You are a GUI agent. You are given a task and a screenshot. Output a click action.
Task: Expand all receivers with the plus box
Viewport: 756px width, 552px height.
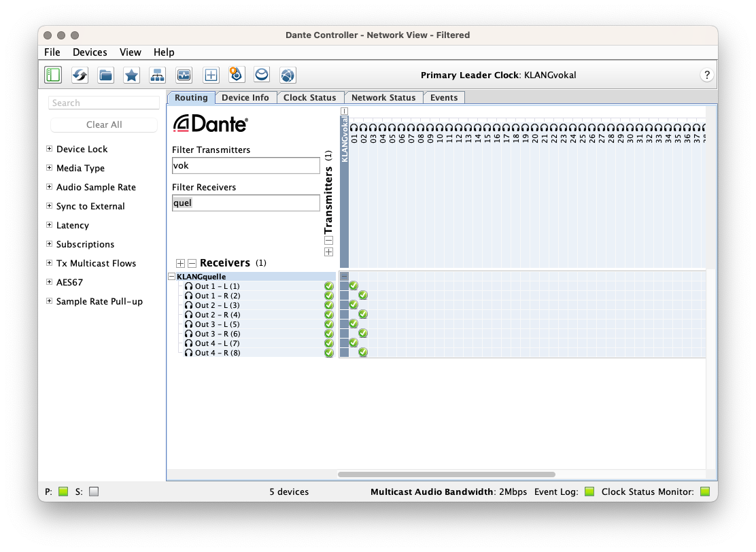click(x=180, y=263)
